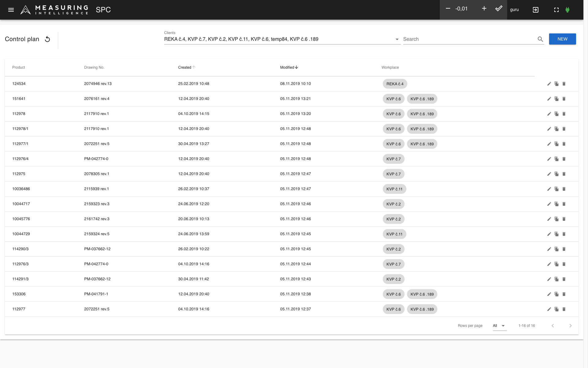Click the copy icon for product 151641
Image resolution: width=588 pixels, height=368 pixels.
[557, 99]
